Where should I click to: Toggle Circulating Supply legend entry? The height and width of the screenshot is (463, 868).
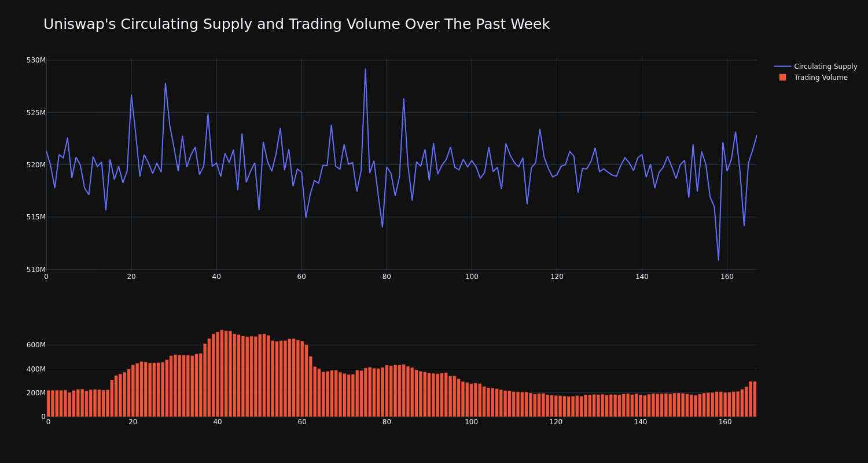pyautogui.click(x=815, y=67)
